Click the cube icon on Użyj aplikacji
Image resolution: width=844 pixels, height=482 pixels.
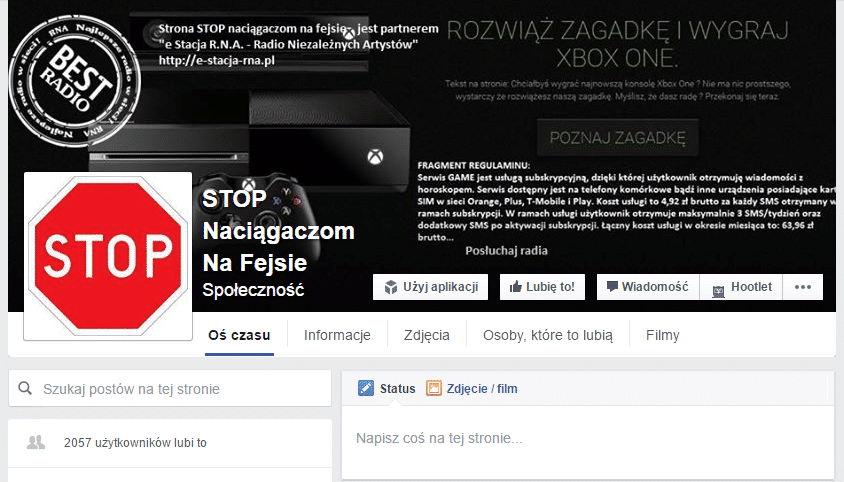(x=391, y=287)
